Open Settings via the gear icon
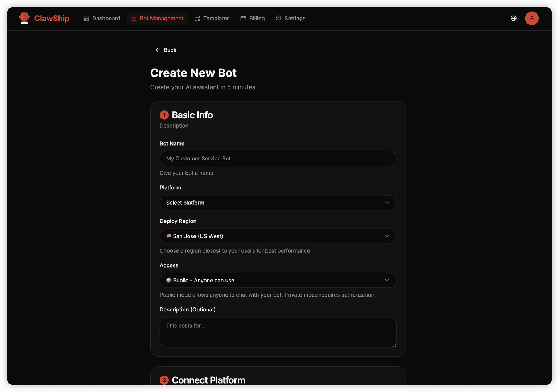Image resolution: width=559 pixels, height=392 pixels. 278,18
